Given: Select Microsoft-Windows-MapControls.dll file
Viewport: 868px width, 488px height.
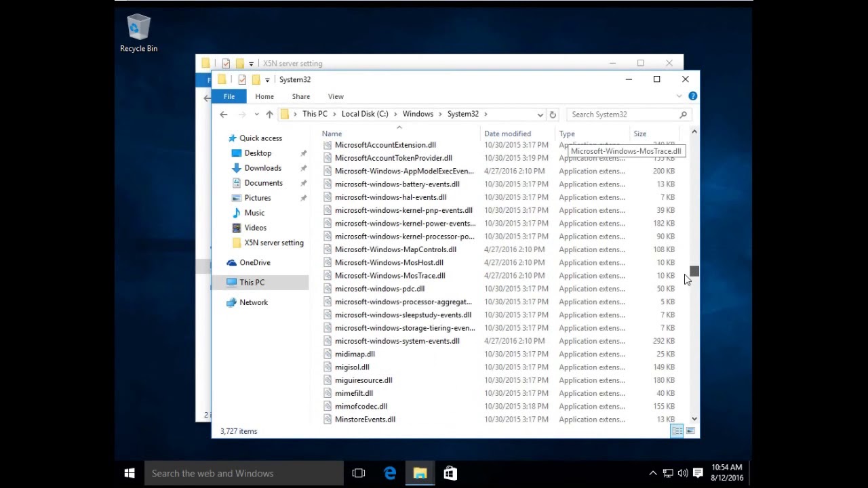Looking at the screenshot, I should point(395,249).
